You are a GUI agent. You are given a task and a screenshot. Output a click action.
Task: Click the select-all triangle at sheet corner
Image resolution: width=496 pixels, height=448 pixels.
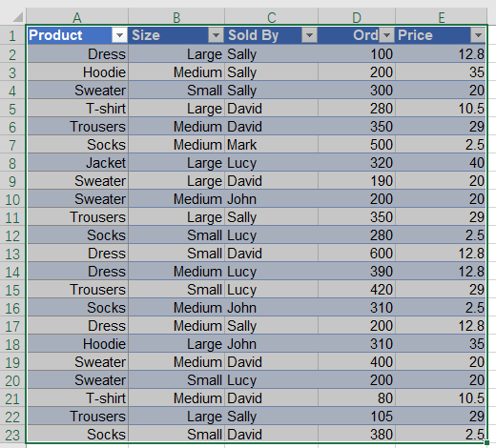coord(17,17)
